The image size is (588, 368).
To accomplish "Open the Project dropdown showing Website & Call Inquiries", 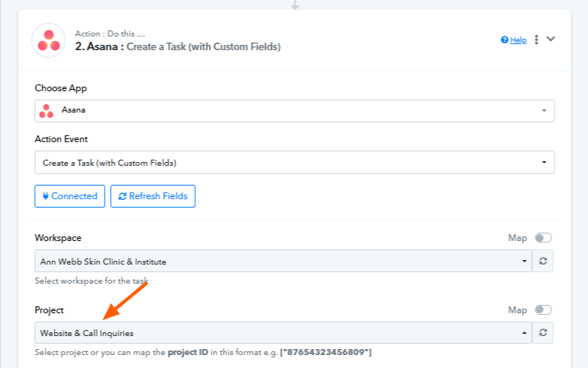I will (283, 333).
